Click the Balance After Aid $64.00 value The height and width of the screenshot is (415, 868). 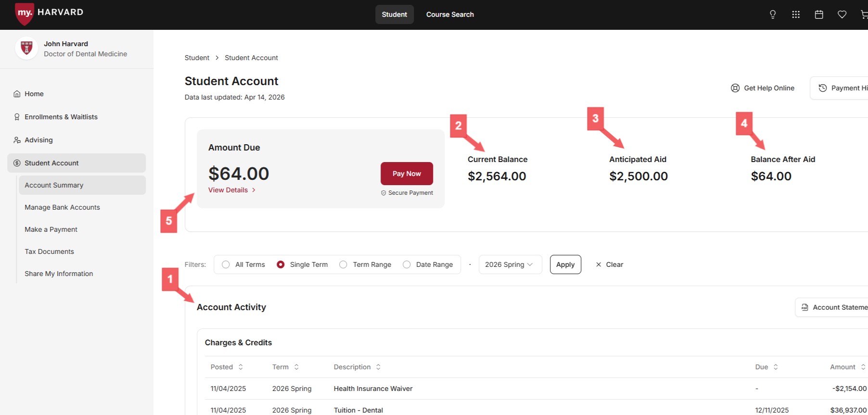(x=771, y=176)
